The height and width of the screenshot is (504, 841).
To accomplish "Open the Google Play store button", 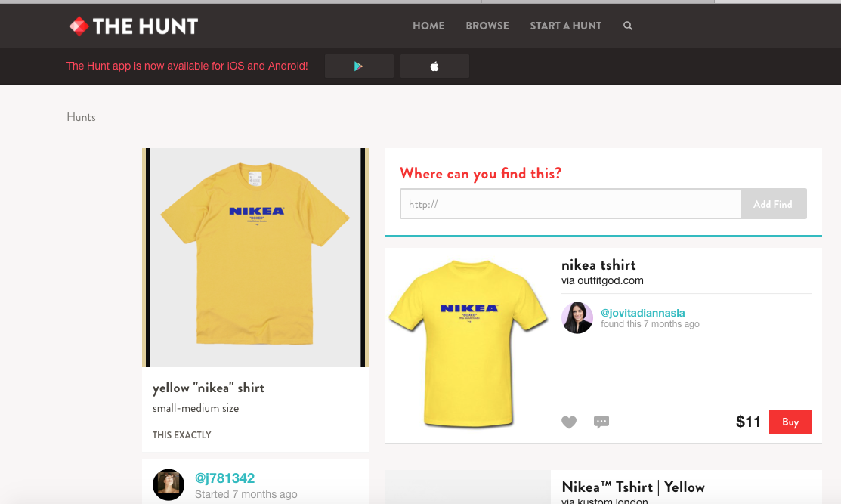I will (359, 66).
